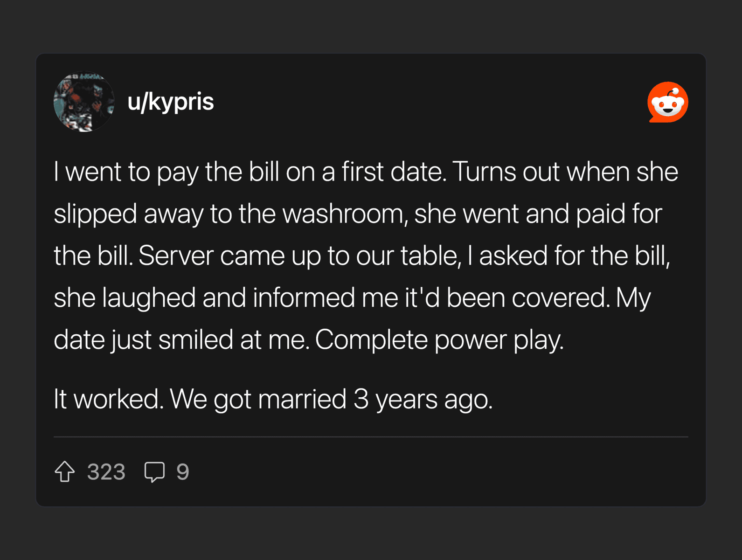Viewport: 742px width, 560px height.
Task: Click the Reddit Snoo logo
Action: tap(667, 102)
